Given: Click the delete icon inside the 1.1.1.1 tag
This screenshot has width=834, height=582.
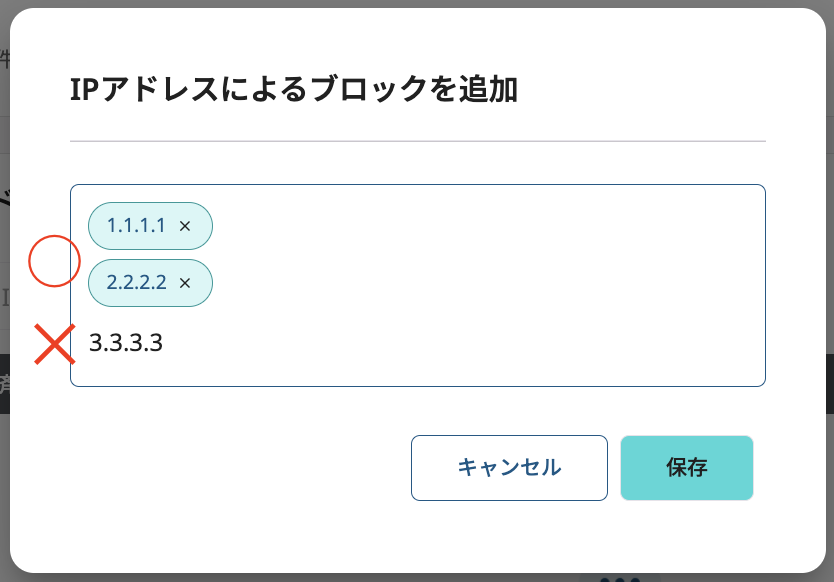Looking at the screenshot, I should point(186,226).
